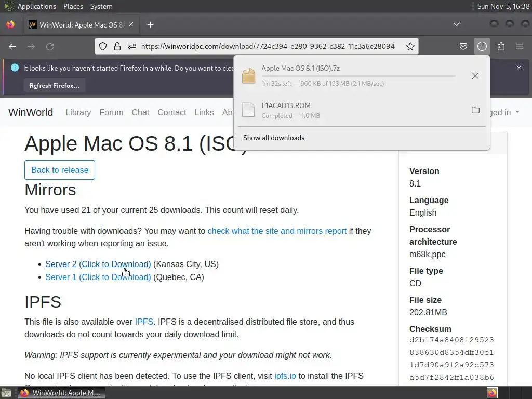This screenshot has height=399, width=532.
Task: Click the Apple Mac OS 8.1 (ISO).7z file icon
Action: tap(248, 76)
